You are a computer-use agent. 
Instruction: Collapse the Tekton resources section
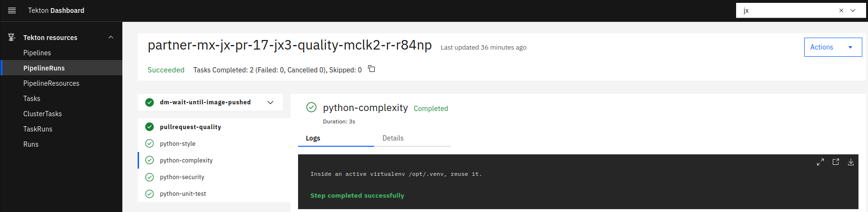111,37
